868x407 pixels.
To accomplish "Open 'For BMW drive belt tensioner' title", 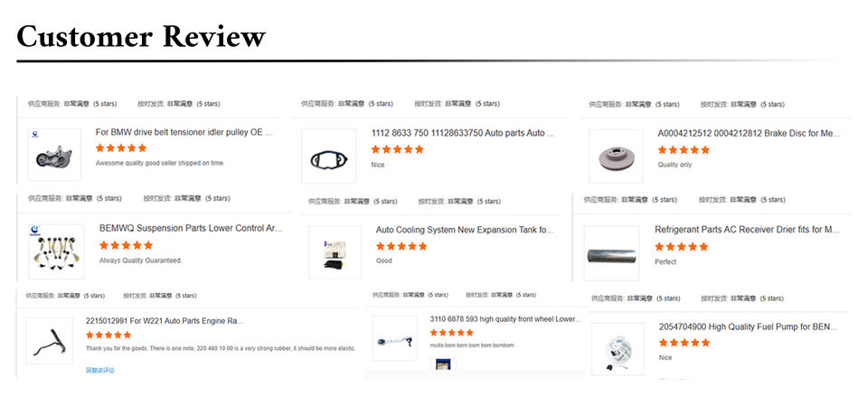I will point(184,133).
